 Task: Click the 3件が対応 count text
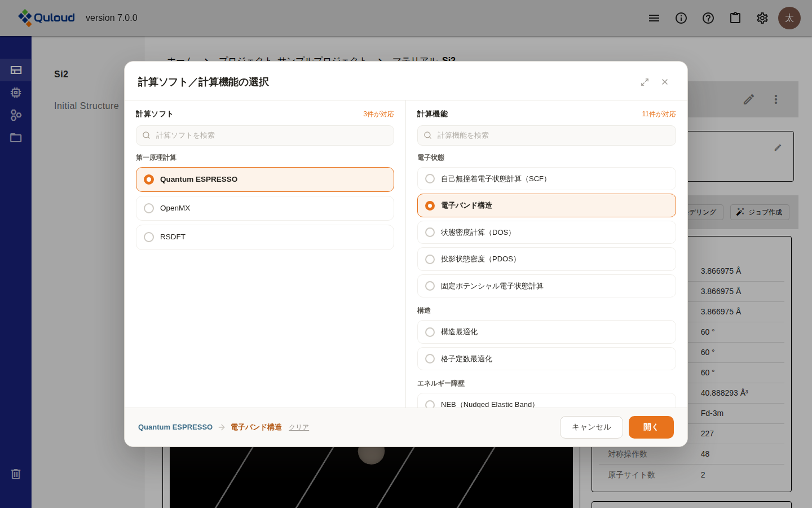[378, 114]
